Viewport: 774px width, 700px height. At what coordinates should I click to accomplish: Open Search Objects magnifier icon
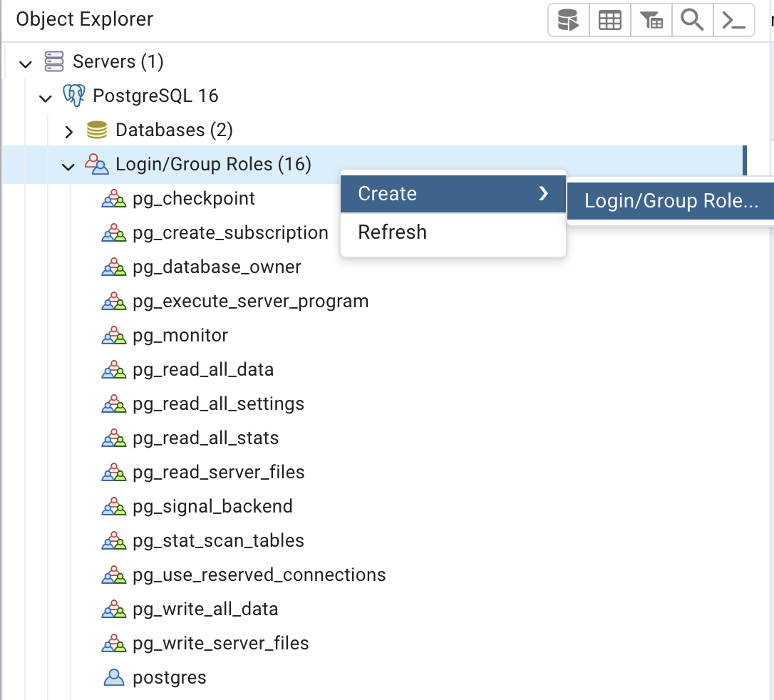(692, 20)
